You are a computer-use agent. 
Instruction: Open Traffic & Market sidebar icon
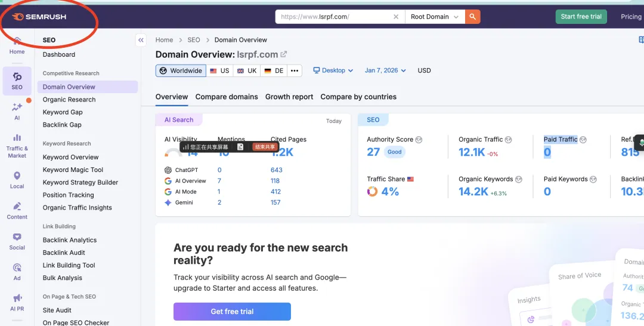coord(17,146)
